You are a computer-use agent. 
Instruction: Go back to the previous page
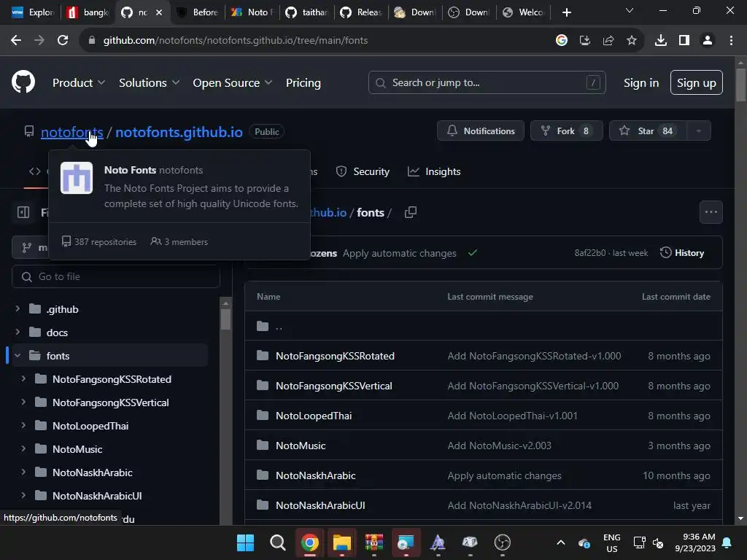coord(16,41)
